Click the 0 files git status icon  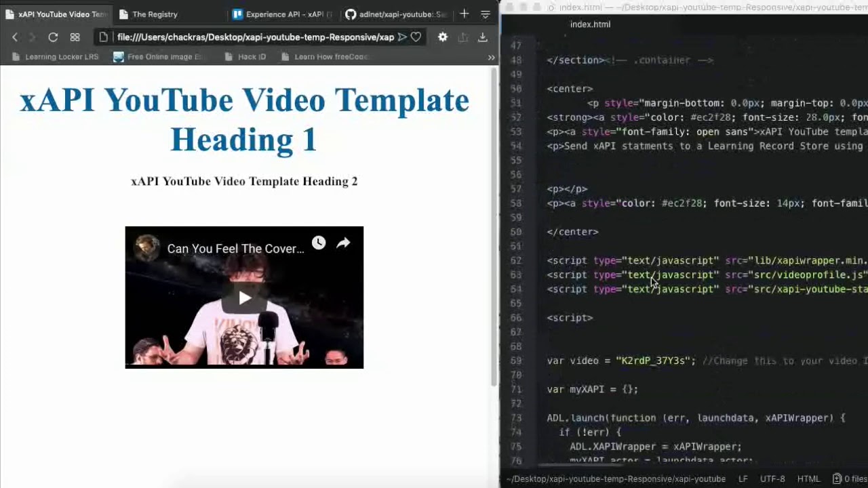point(850,479)
